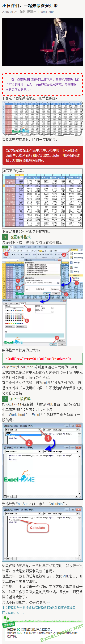Click 取消 in the format cells dialog

coord(62,344)
